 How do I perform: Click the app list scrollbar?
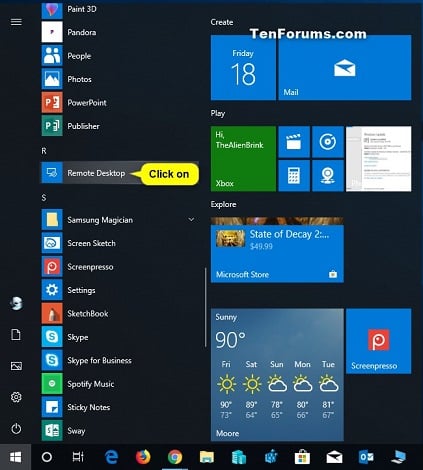click(205, 307)
